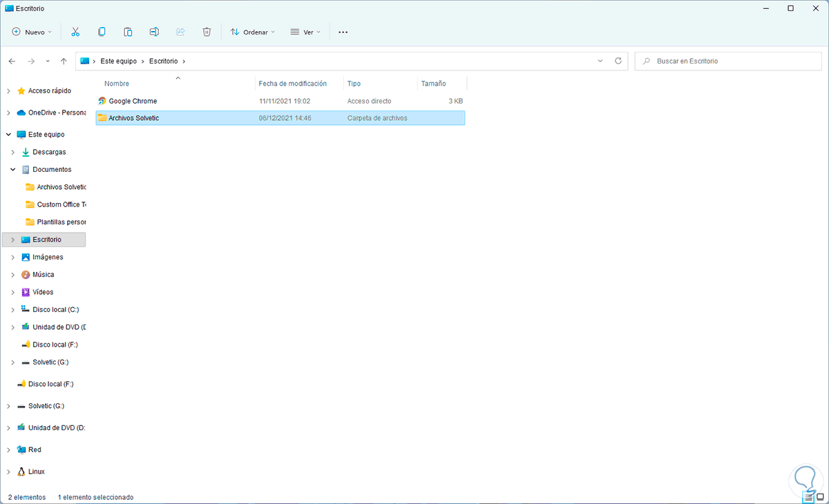This screenshot has height=504, width=829.
Task: Click the Acceso directo type cell
Action: pos(369,101)
